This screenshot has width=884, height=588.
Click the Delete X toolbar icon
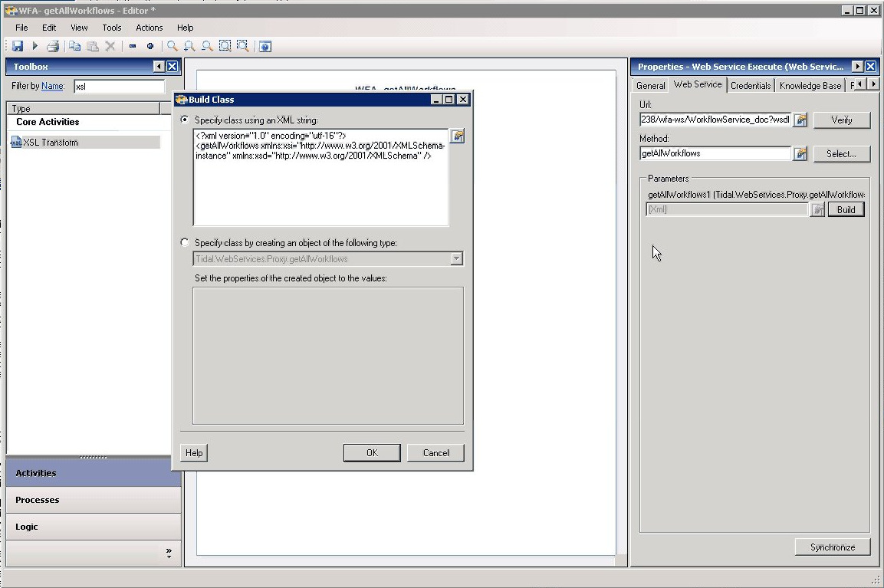click(x=110, y=46)
